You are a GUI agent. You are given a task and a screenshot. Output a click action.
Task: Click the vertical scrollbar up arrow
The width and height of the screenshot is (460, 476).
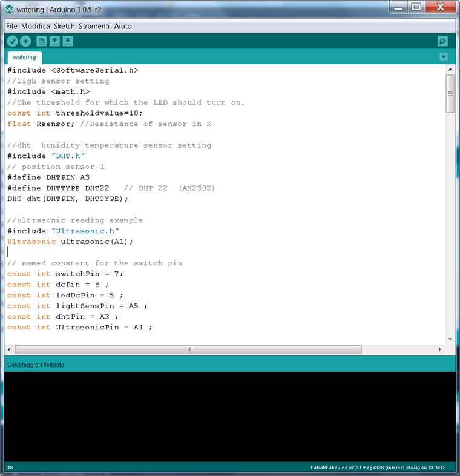click(450, 70)
